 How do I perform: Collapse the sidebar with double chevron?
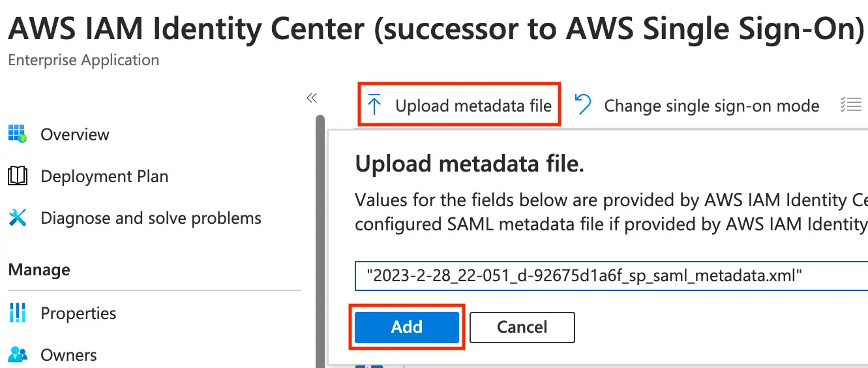[312, 98]
